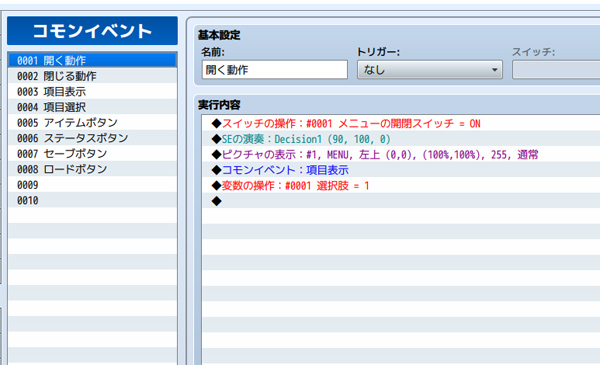Click the 名前 input field
Viewport: 600px width, 365px height.
[x=275, y=70]
